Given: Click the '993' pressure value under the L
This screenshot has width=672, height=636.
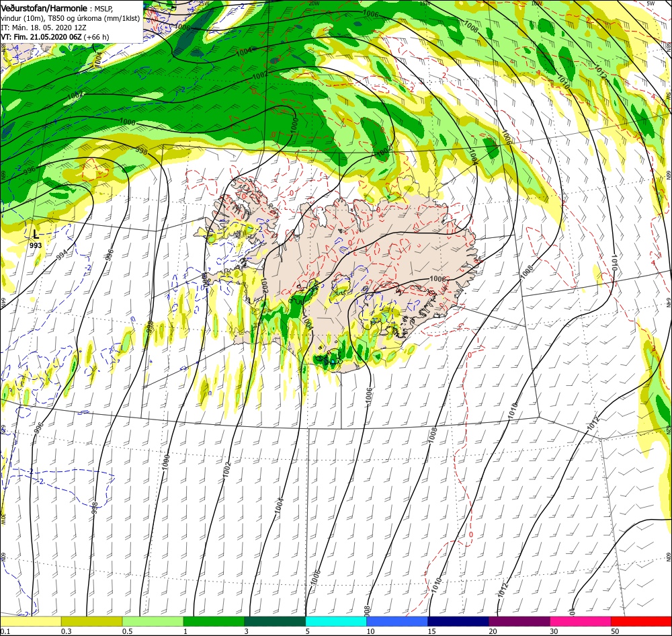Looking at the screenshot, I should (x=36, y=245).
